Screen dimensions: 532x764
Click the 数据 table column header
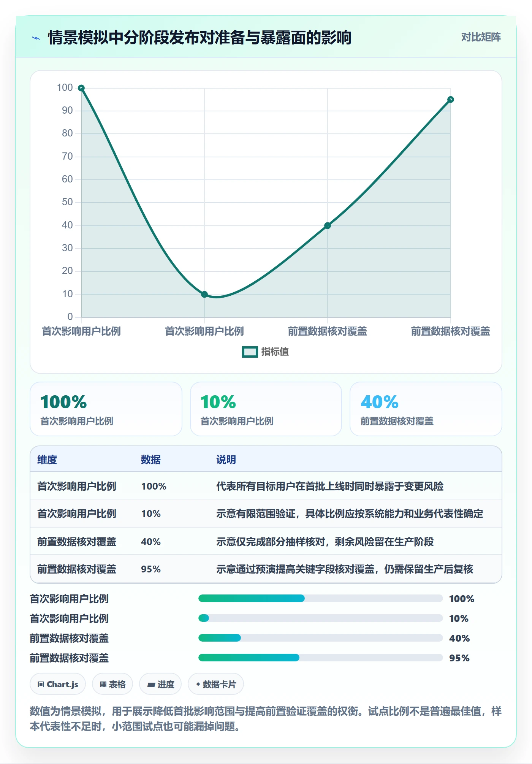pos(151,460)
